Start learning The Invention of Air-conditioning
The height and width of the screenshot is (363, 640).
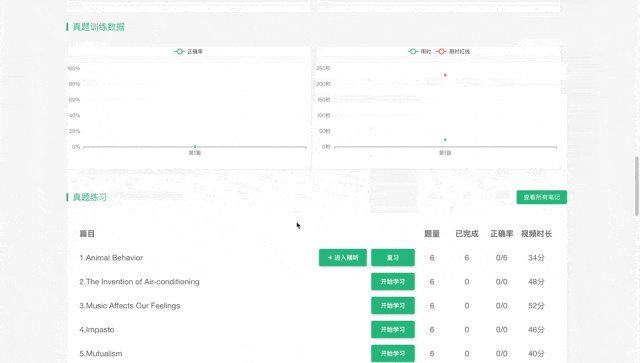tap(393, 282)
